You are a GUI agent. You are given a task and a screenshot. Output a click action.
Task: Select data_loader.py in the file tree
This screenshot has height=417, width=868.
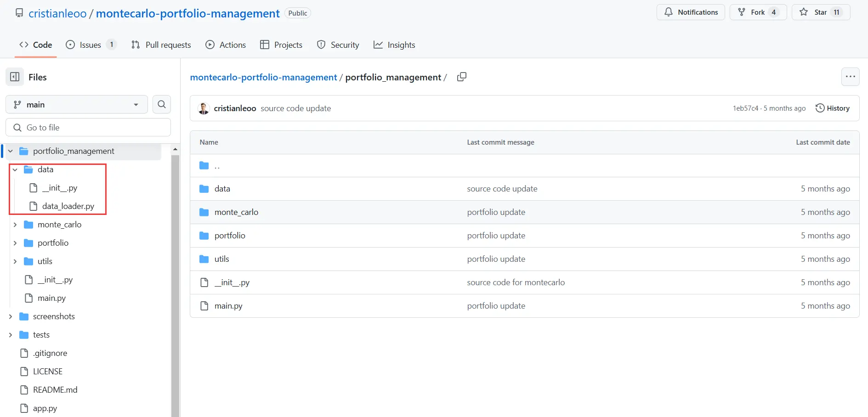[x=68, y=206]
